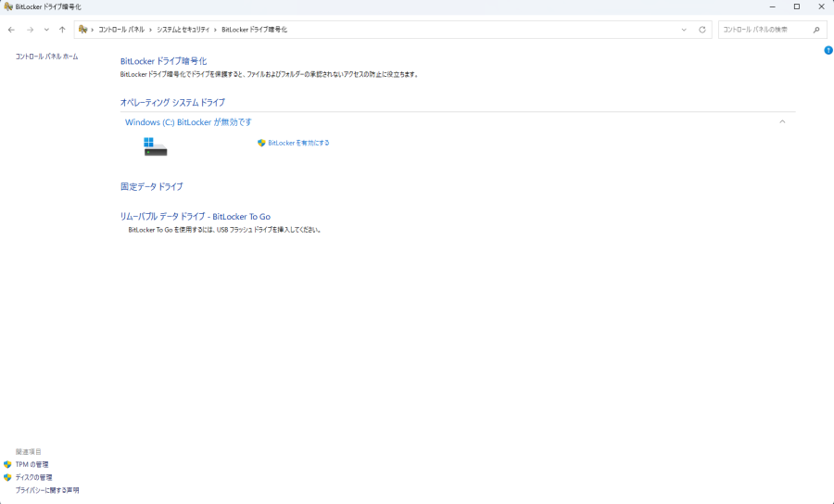834x504 pixels.
Task: Click the search magnifier icon
Action: 816,30
